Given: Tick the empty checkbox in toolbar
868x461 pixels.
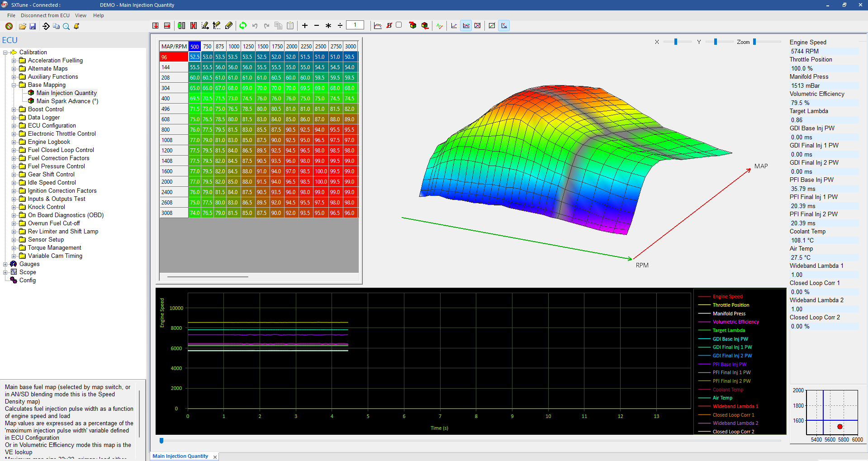Looking at the screenshot, I should pos(398,25).
